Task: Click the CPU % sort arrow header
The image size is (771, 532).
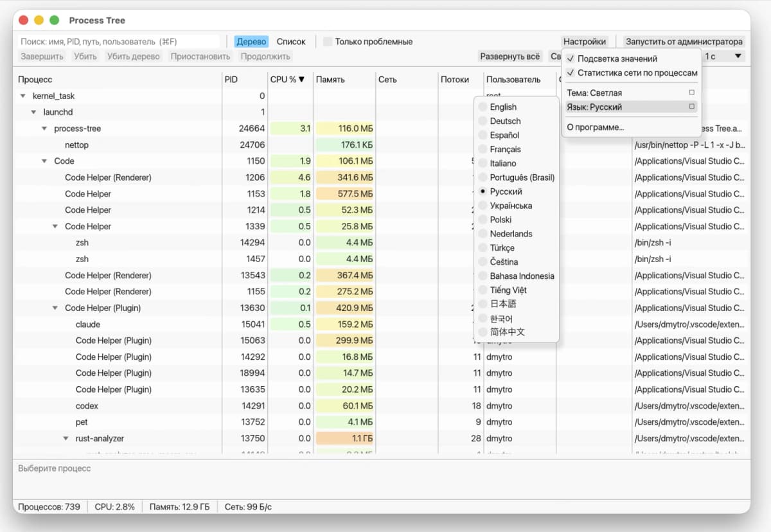Action: click(x=288, y=80)
